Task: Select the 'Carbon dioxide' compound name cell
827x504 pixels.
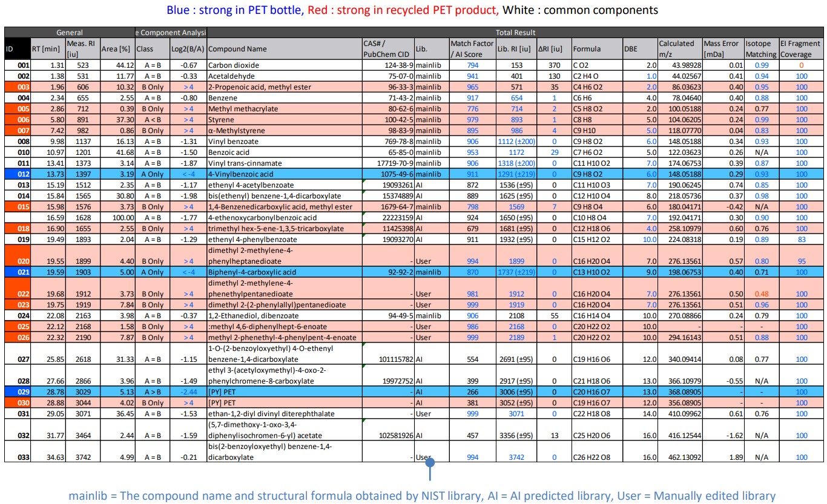Action: click(284, 65)
